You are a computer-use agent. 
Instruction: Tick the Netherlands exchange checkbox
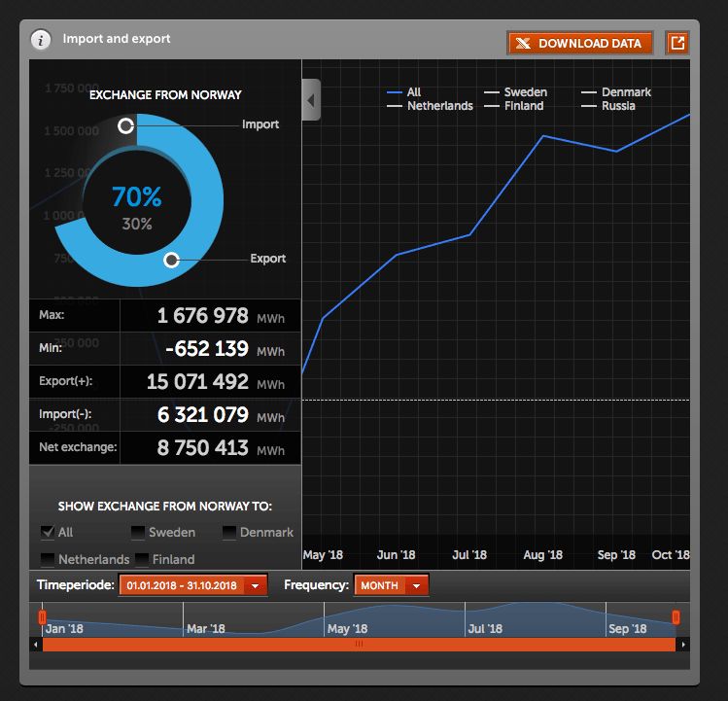point(48,559)
